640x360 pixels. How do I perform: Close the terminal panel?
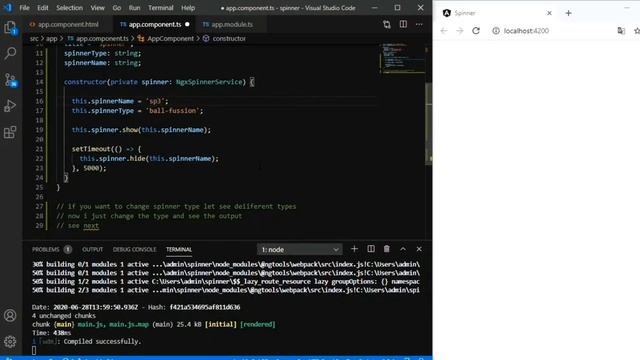[419, 249]
